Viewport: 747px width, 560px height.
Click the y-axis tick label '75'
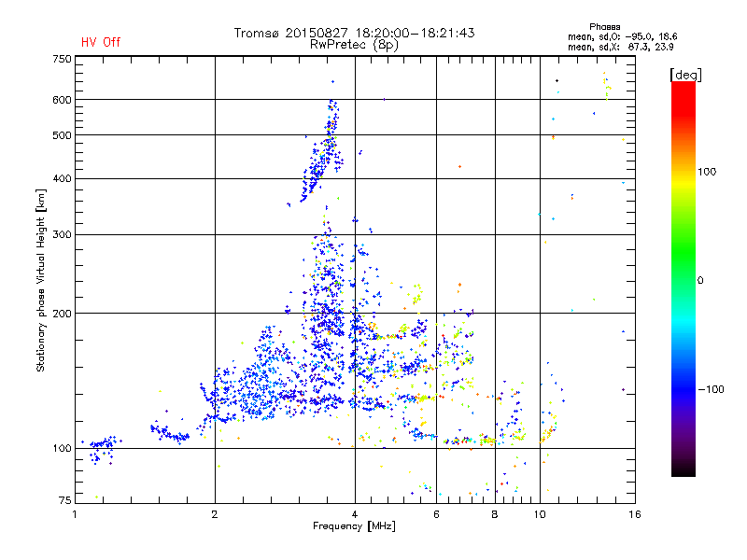(65, 500)
